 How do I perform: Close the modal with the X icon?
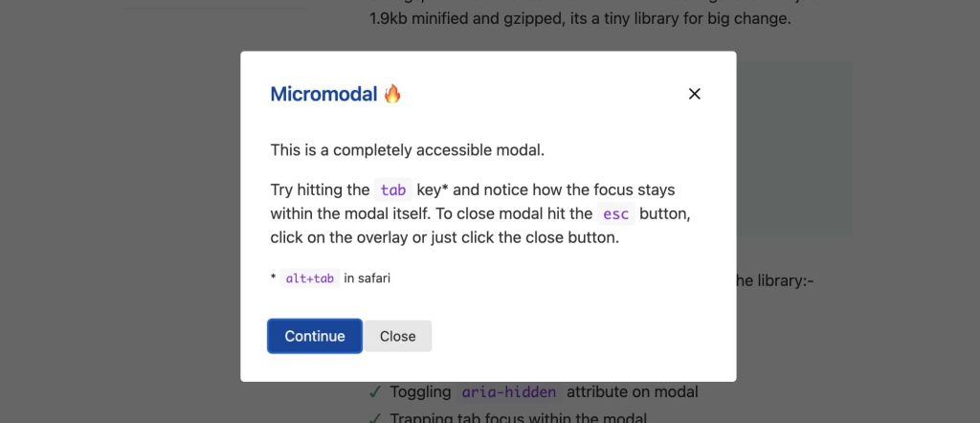point(695,94)
